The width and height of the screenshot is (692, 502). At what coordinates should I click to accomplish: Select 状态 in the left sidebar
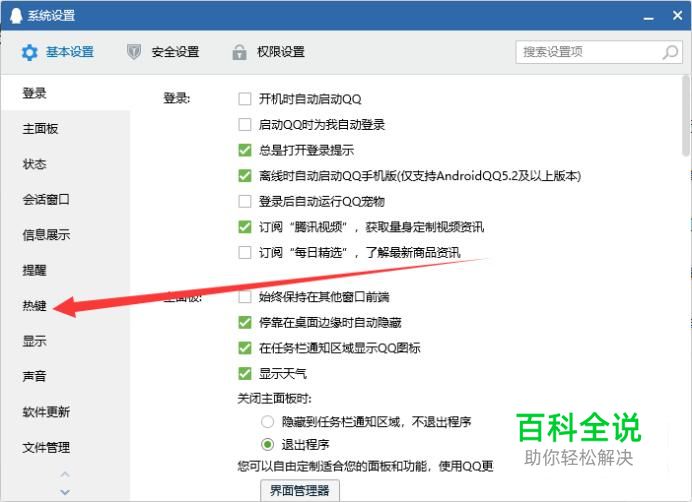tap(65, 164)
